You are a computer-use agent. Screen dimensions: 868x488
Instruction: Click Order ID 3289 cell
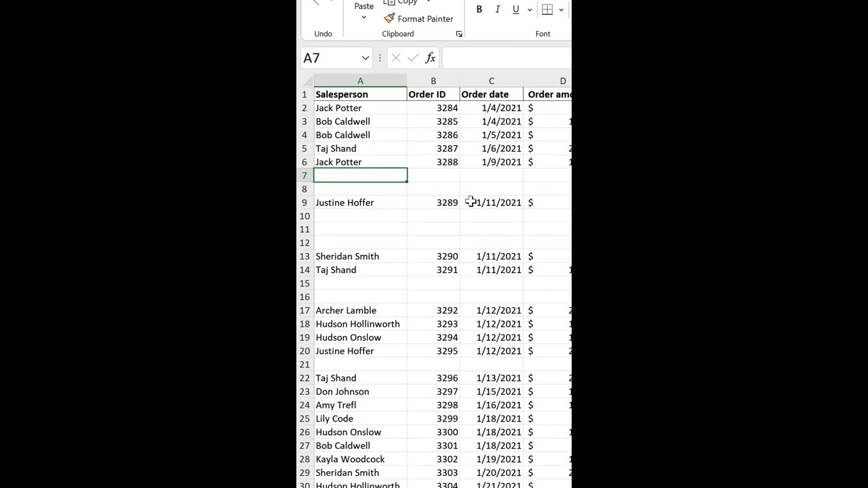pyautogui.click(x=433, y=203)
